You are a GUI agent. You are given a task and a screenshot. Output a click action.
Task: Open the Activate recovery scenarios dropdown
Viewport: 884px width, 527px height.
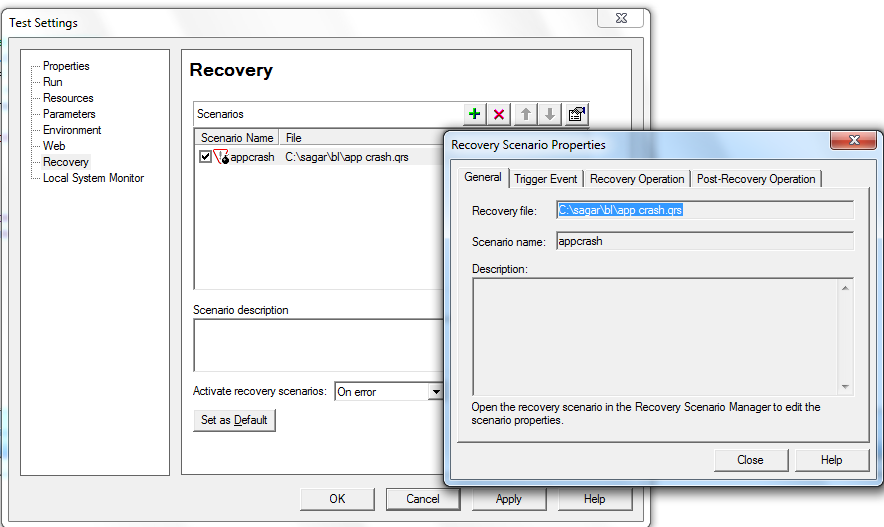point(435,391)
